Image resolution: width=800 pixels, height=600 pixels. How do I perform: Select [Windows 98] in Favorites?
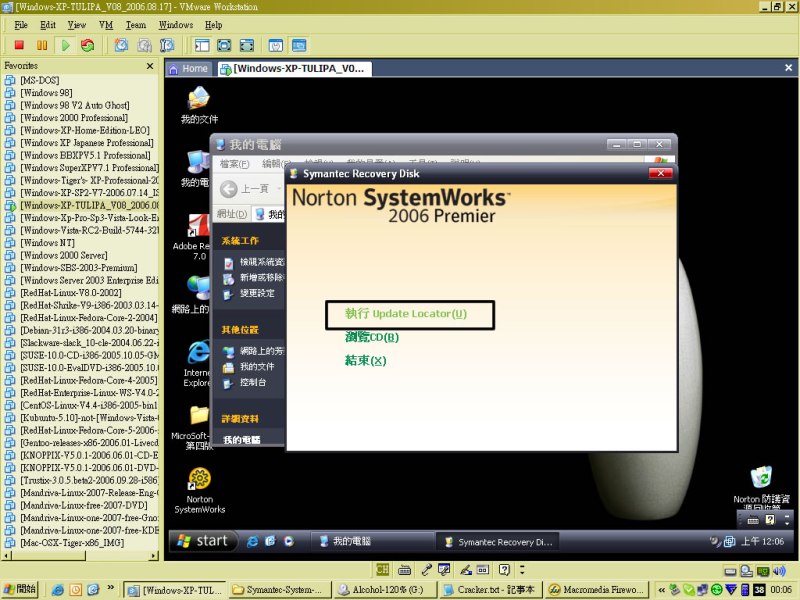click(46, 93)
